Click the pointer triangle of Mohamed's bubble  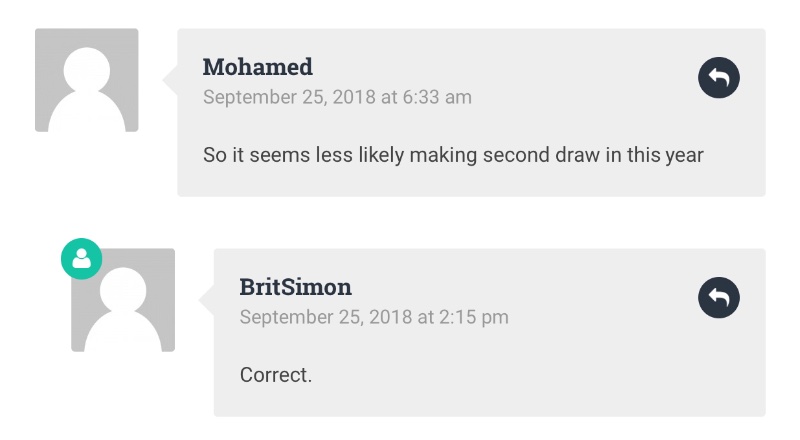tap(170, 80)
